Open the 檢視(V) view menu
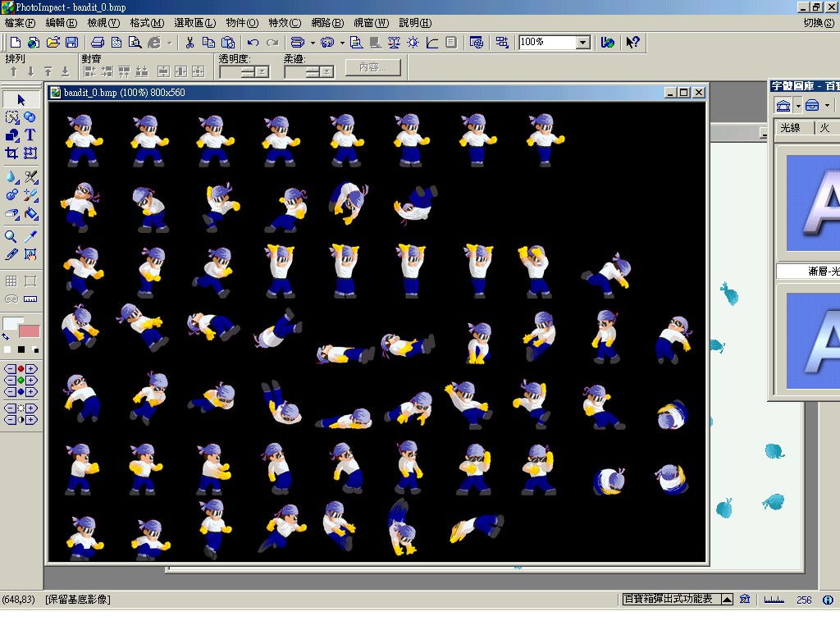 pos(103,23)
